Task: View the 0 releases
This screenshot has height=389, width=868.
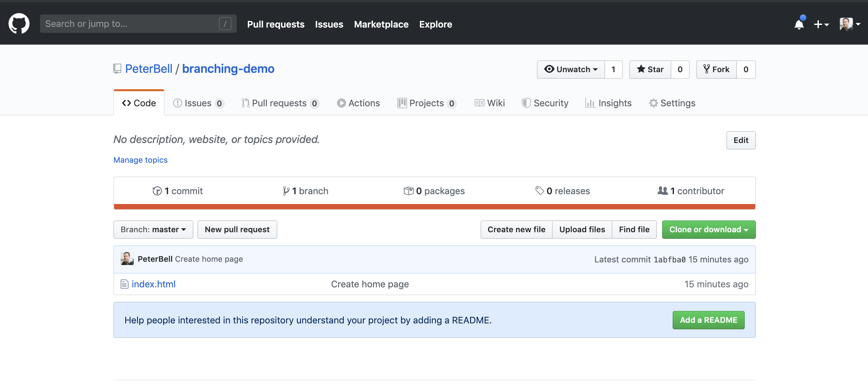Action: pyautogui.click(x=562, y=191)
